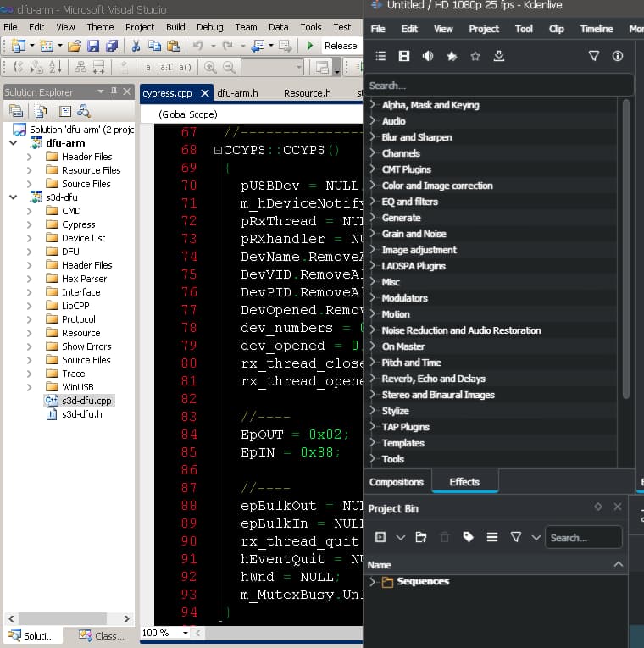Click Add Clip icon in Project Bin

tap(380, 537)
